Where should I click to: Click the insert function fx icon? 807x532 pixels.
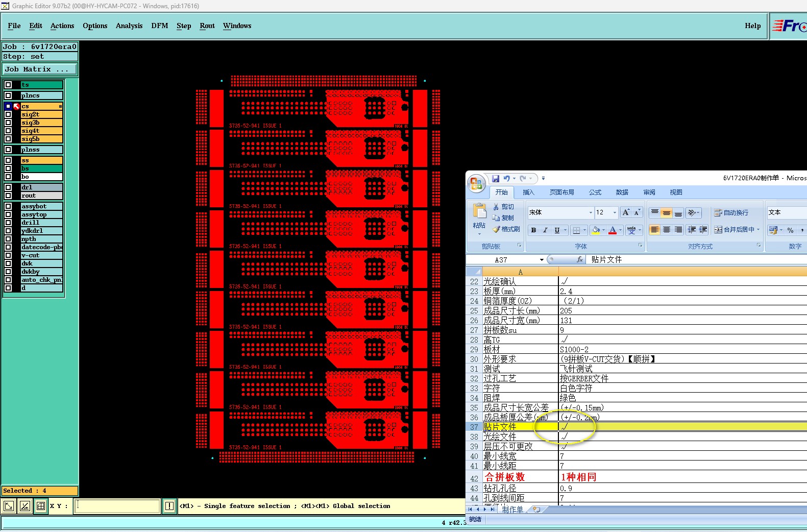click(580, 259)
